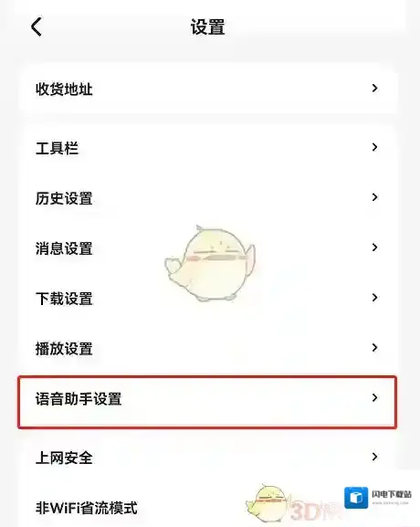The image size is (420, 527).
Task: Tap the 设置 page title
Action: 207,26
